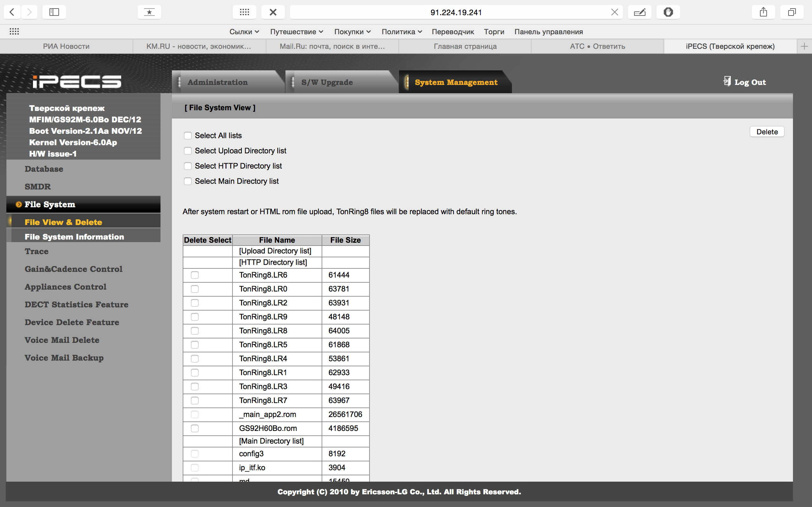Enable the Select All lists checkbox
The image size is (812, 507).
tap(187, 136)
